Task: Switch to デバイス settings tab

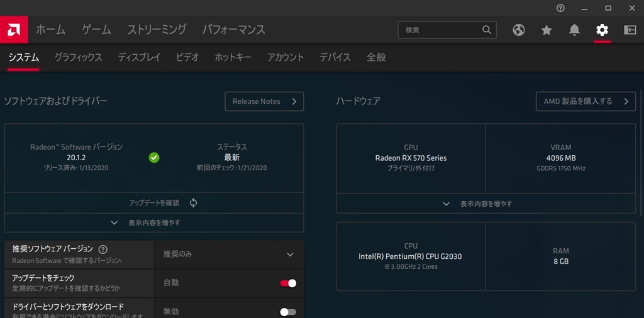Action: point(335,57)
